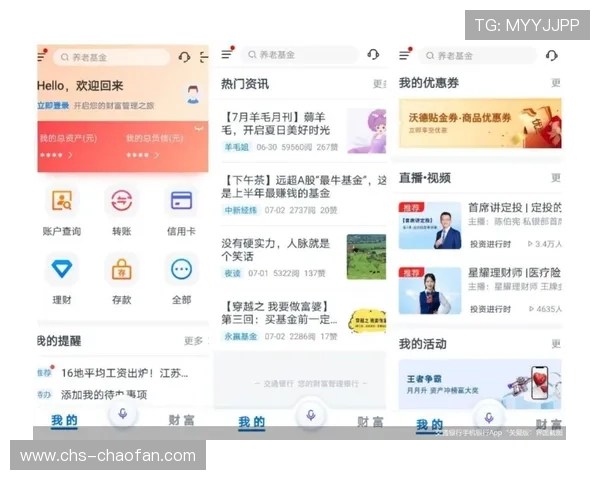Tap the 中新经纬 source tag
The image size is (600, 480).
click(x=240, y=210)
